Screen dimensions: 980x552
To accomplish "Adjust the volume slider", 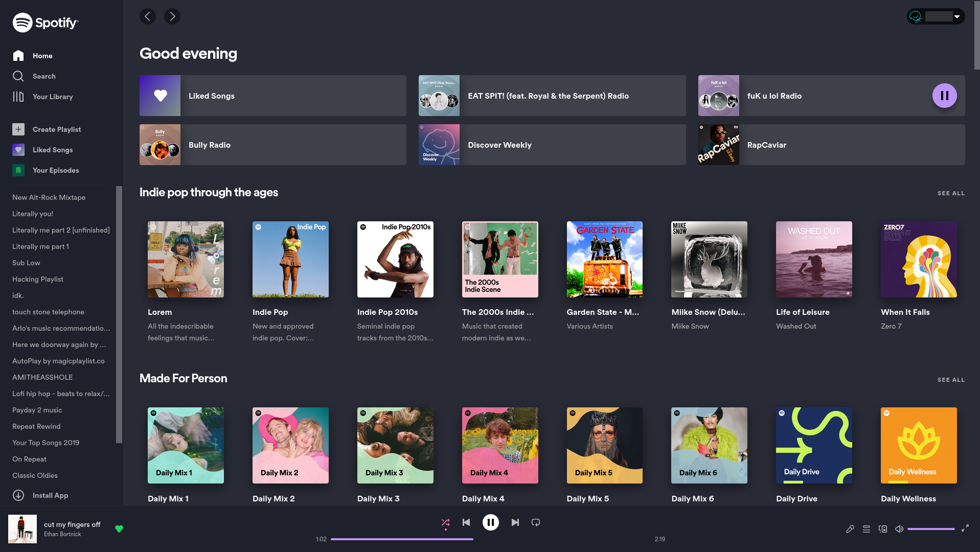I will [x=930, y=529].
